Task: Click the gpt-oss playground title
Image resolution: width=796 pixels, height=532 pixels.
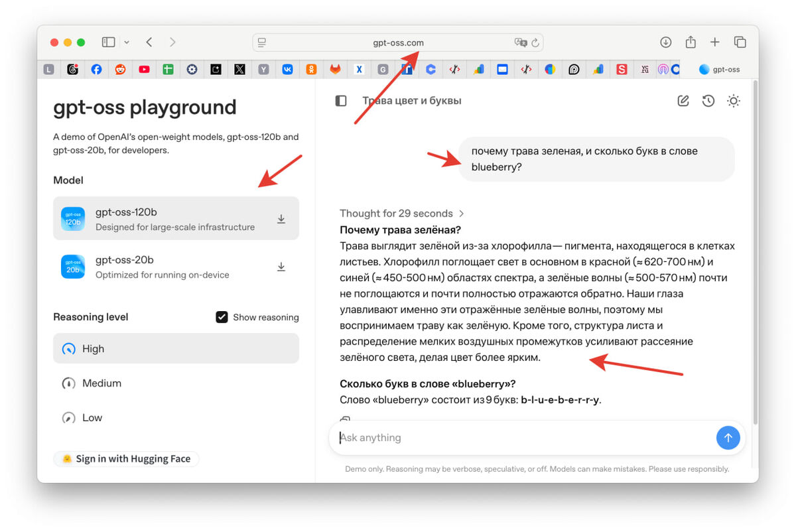Action: tap(145, 107)
